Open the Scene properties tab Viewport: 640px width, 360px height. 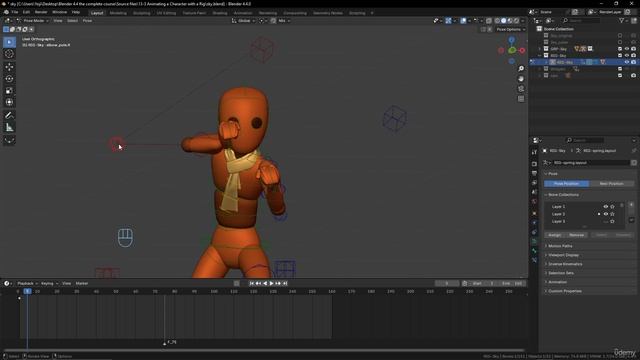pyautogui.click(x=534, y=192)
